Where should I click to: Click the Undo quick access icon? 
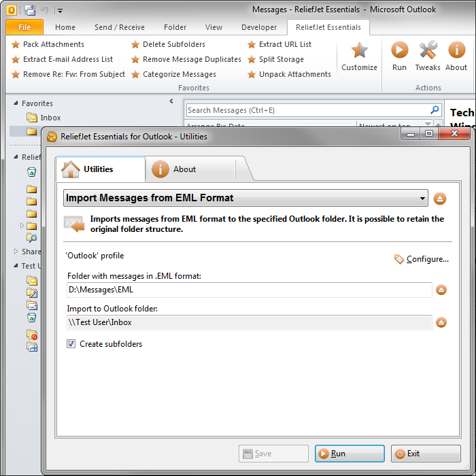[x=45, y=10]
